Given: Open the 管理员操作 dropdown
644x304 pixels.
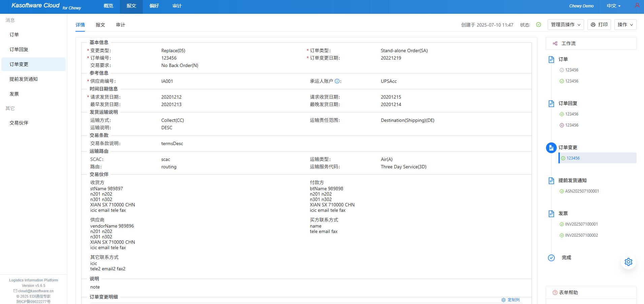Looking at the screenshot, I should coord(566,25).
